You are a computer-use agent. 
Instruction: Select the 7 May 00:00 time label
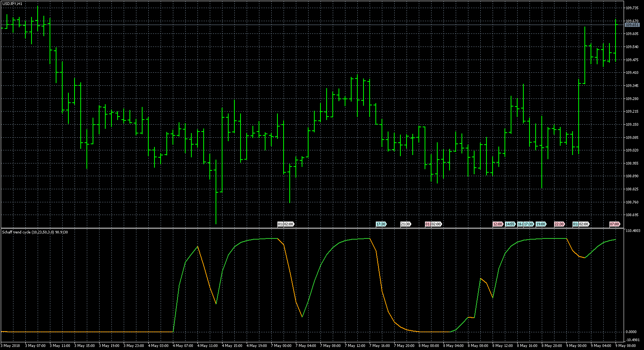pos(282,346)
